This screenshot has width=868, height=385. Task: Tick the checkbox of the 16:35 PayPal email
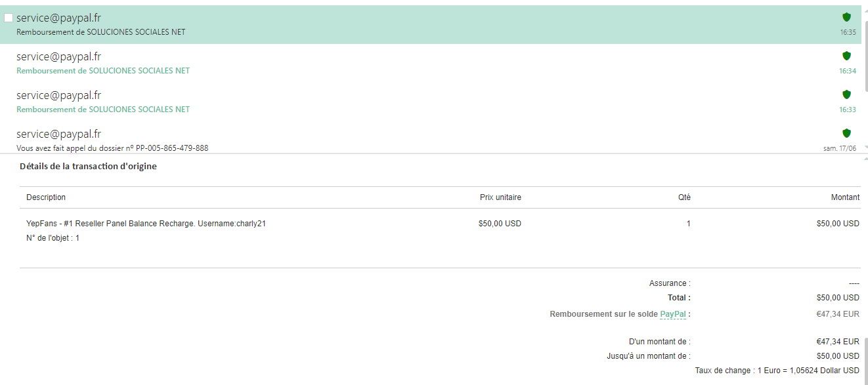[x=9, y=18]
